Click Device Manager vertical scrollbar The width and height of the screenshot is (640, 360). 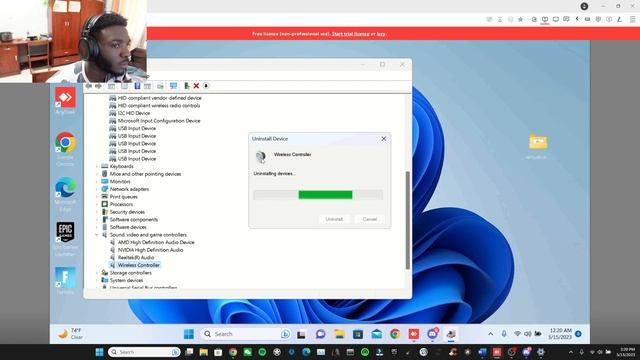(x=407, y=220)
